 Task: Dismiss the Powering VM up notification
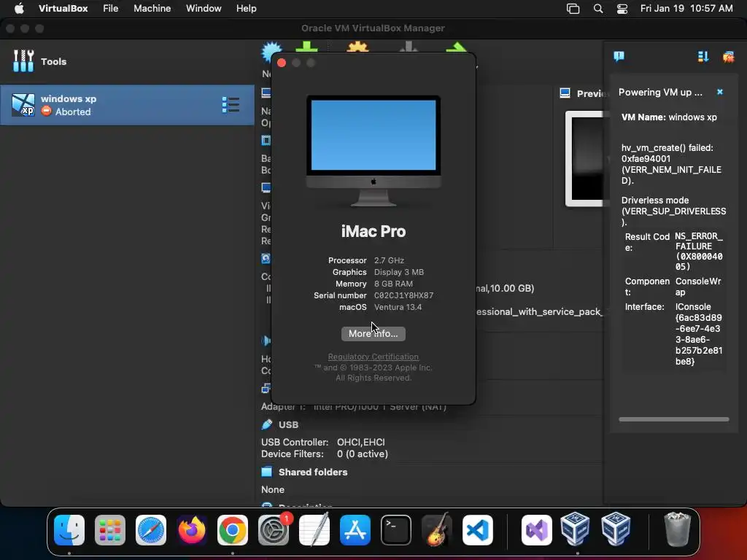point(720,92)
